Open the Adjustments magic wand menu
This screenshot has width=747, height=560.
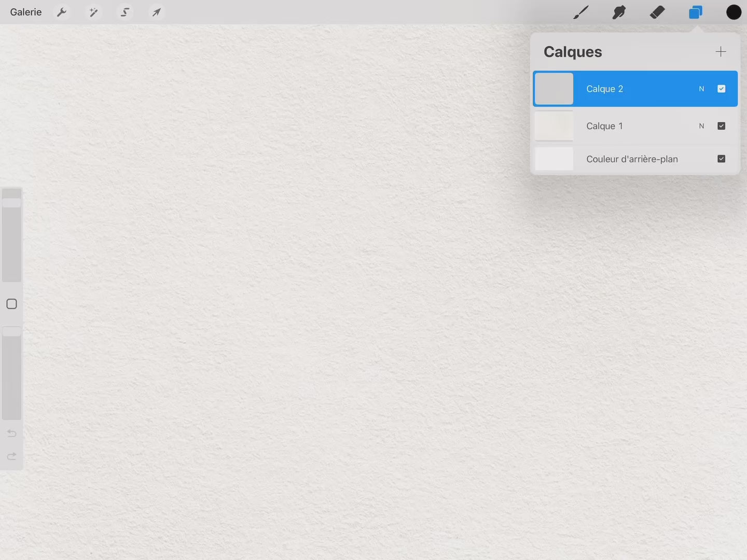click(x=93, y=12)
